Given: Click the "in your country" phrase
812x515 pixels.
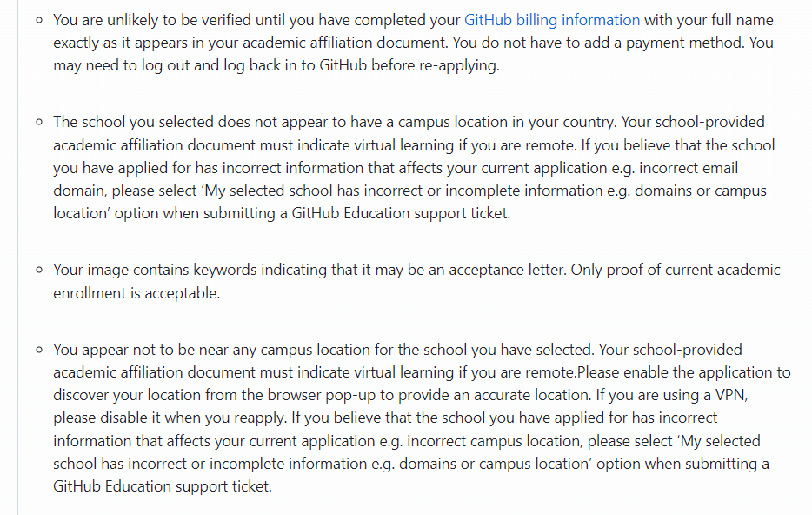Looking at the screenshot, I should pos(563,123).
